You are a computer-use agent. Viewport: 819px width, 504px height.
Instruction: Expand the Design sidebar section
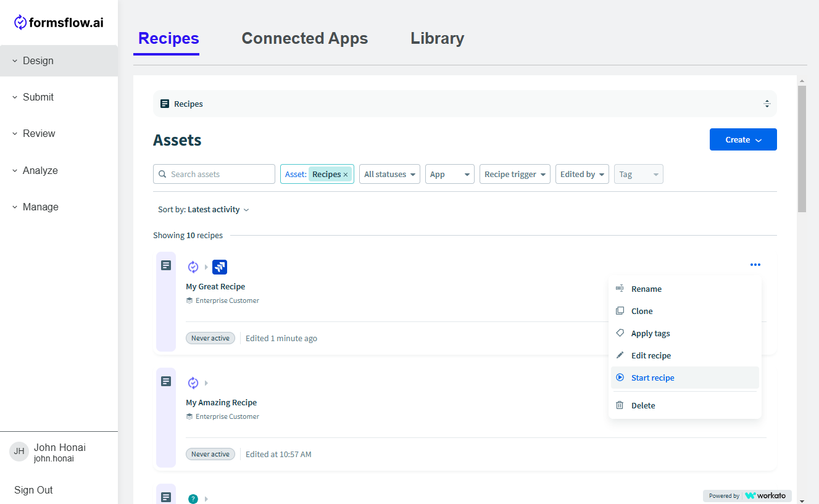[x=59, y=60]
